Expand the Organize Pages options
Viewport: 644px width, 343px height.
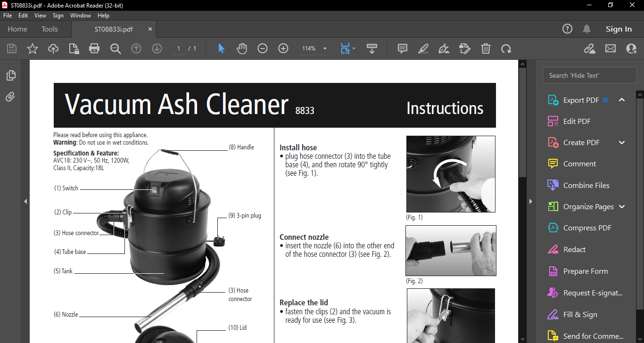[x=622, y=207]
